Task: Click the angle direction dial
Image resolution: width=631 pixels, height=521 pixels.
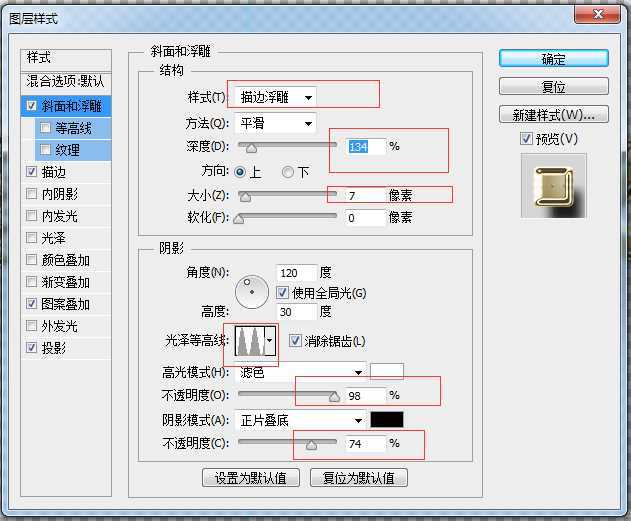Action: (x=252, y=292)
